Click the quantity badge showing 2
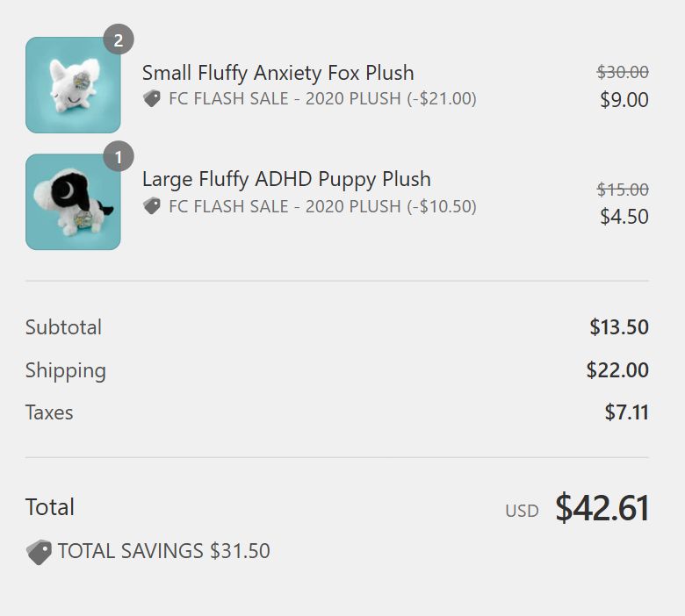 (x=119, y=39)
